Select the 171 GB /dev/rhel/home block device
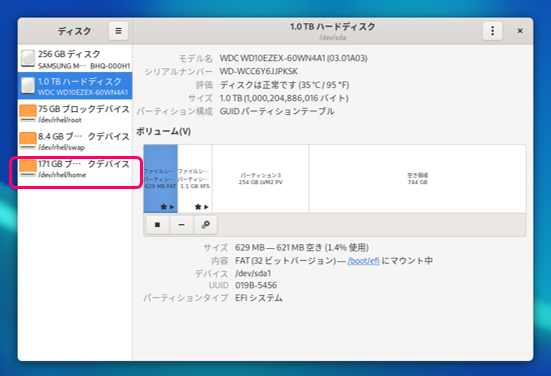 75,168
